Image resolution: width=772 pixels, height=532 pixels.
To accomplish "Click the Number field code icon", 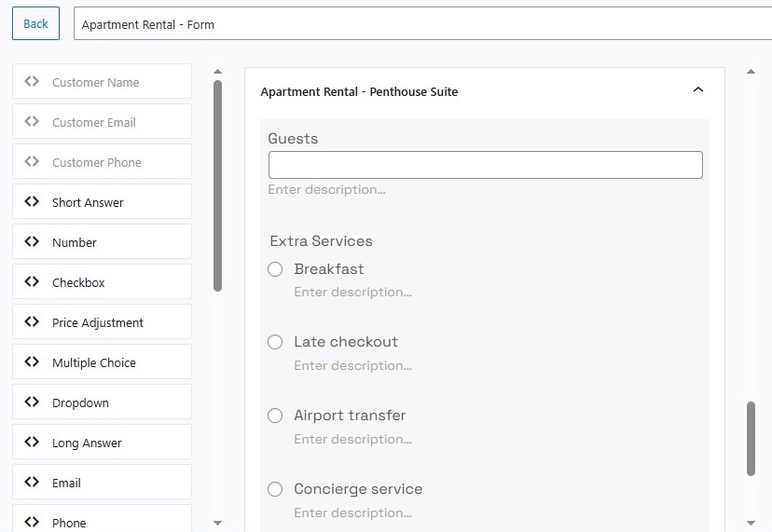I will (x=32, y=241).
